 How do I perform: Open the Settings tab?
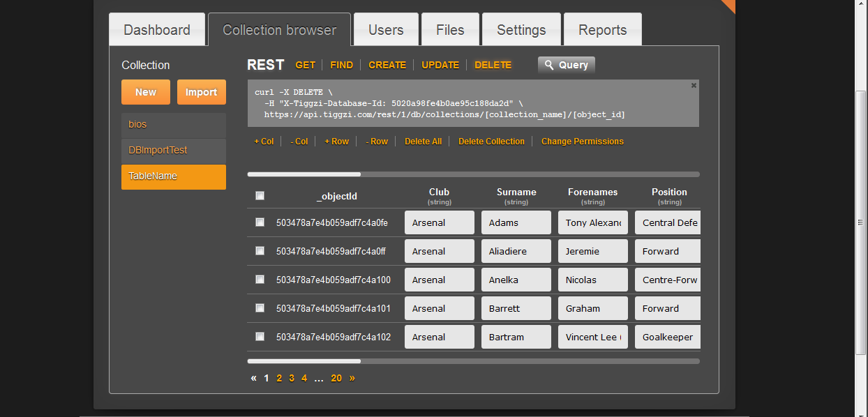(521, 30)
